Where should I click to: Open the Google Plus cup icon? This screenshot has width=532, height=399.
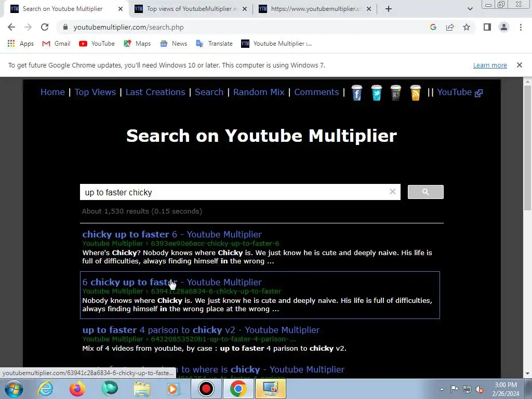click(x=395, y=92)
